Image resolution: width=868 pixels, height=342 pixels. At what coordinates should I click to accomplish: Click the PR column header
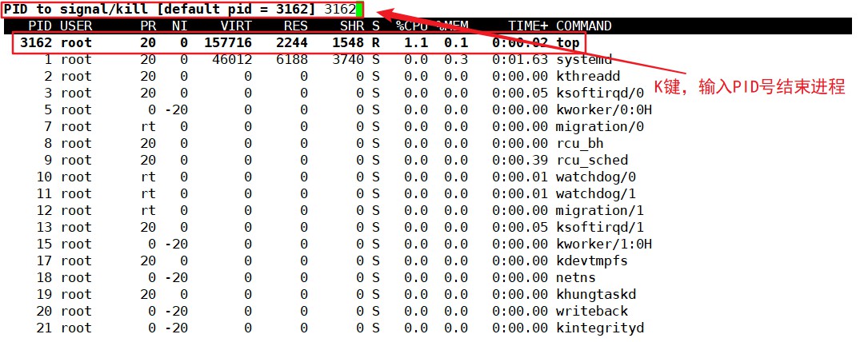(148, 26)
